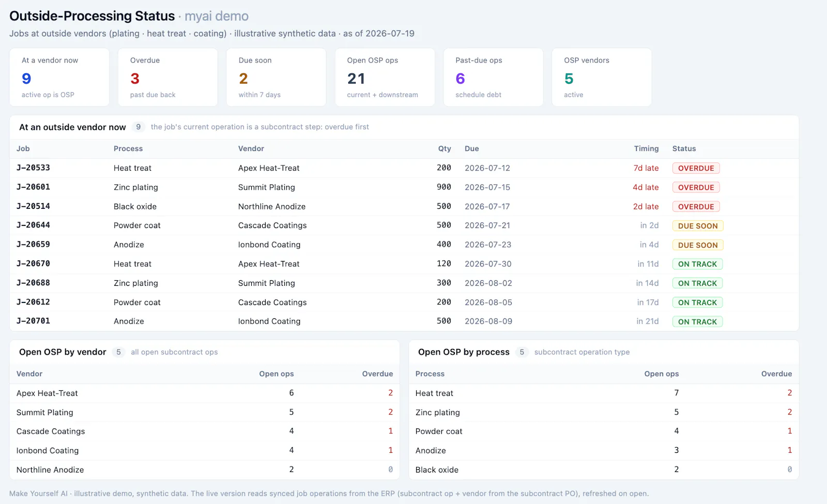Sort by the Status column header
This screenshot has width=827, height=504.
(x=684, y=149)
